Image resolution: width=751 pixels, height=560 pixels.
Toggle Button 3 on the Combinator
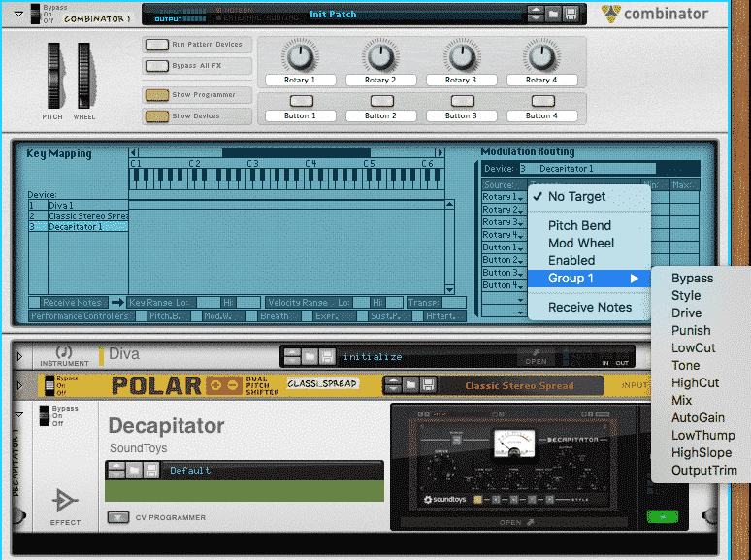tap(462, 101)
